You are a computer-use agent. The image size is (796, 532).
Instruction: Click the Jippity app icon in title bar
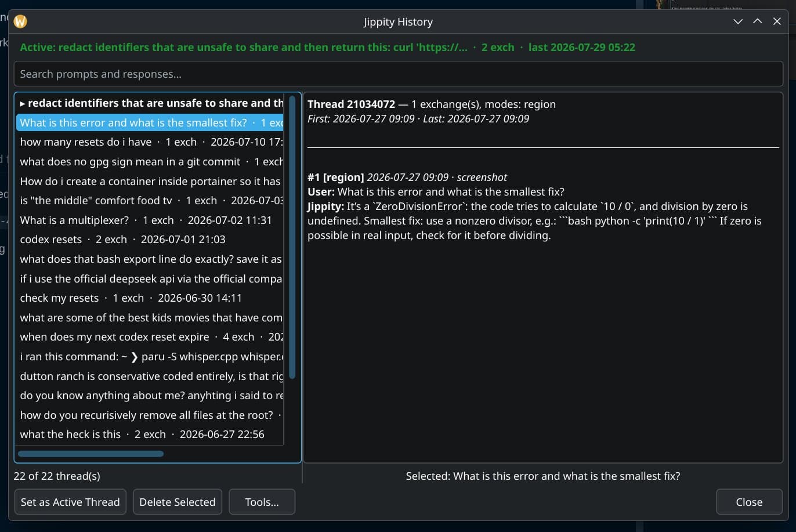click(20, 21)
